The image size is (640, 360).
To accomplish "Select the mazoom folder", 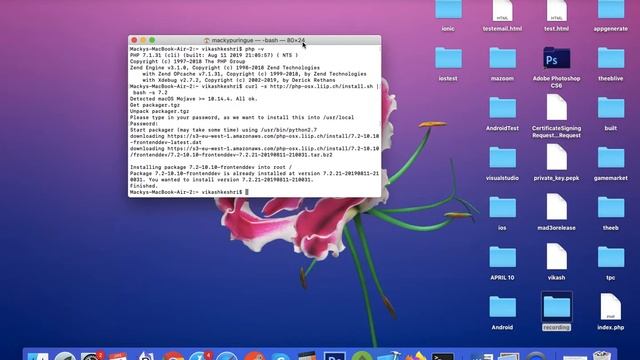I will (x=502, y=58).
